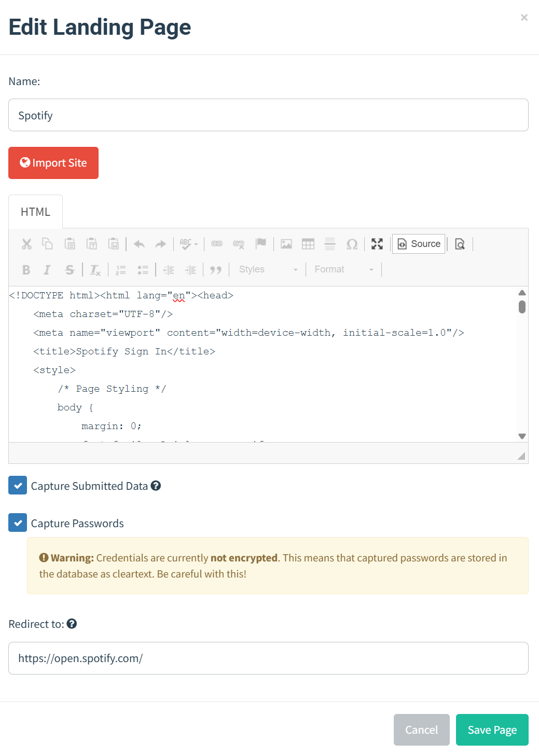539x756 pixels.
Task: Click the Insert Table icon
Action: pyautogui.click(x=308, y=244)
